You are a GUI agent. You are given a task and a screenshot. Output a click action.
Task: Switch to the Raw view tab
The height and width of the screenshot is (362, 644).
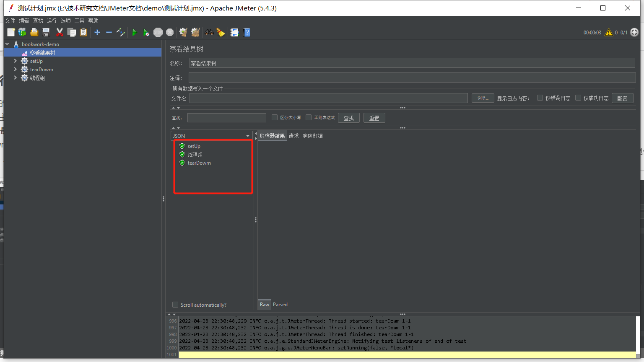tap(264, 305)
